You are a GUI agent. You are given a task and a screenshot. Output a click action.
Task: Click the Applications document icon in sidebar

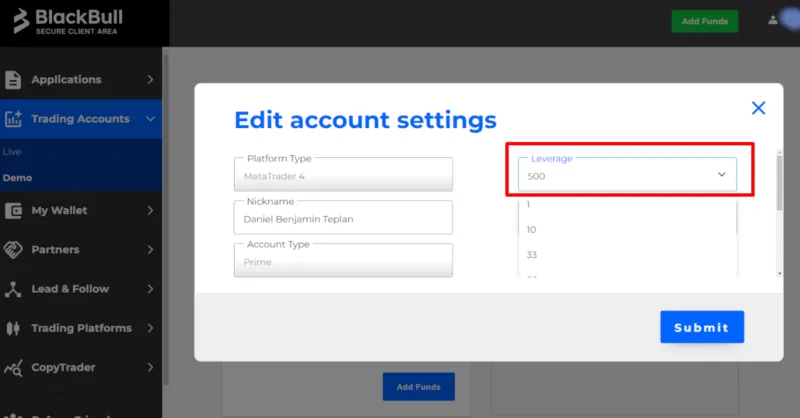[14, 79]
